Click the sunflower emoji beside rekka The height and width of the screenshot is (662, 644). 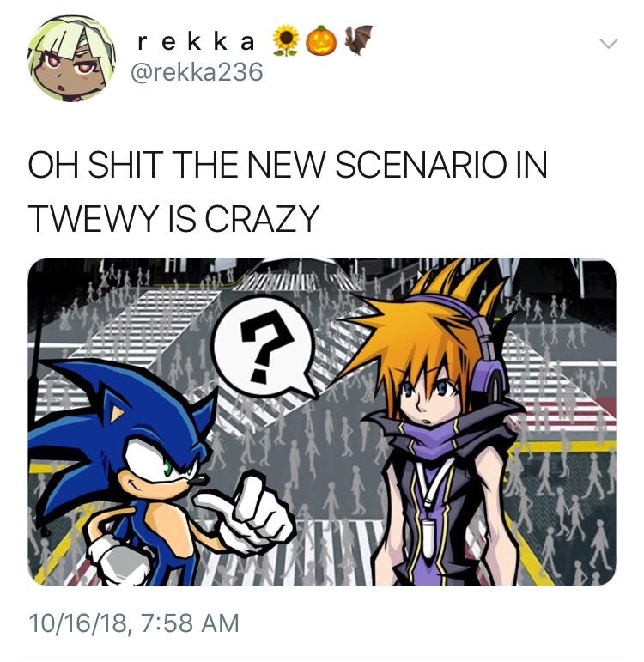click(286, 41)
